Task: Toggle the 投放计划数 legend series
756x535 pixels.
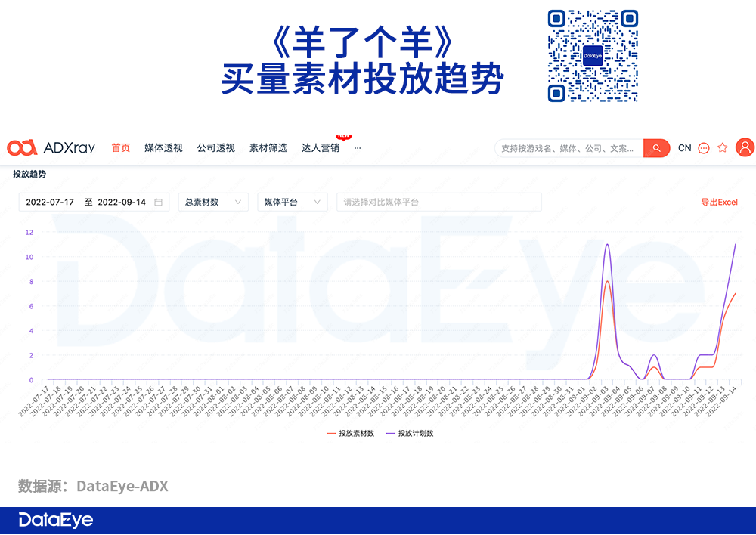Action: 409,433
